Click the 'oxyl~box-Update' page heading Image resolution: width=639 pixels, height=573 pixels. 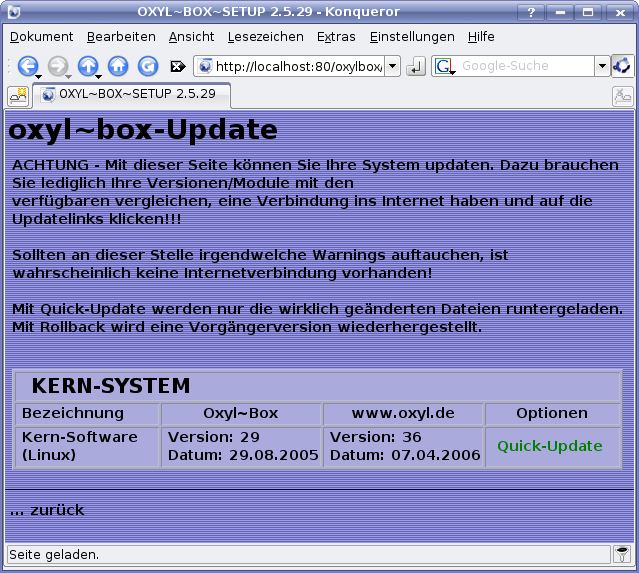(x=143, y=130)
